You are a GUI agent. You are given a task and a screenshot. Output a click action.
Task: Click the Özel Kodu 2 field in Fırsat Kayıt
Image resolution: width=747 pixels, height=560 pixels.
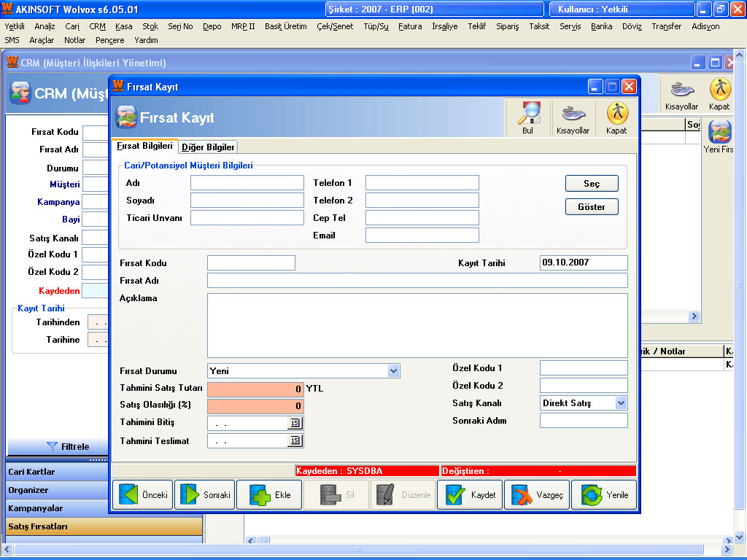[x=584, y=386]
